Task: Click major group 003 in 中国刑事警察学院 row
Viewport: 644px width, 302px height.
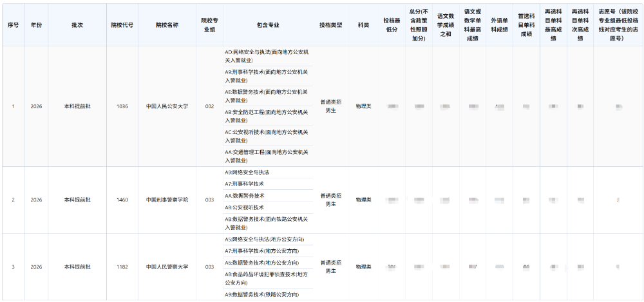Action: 209,200
